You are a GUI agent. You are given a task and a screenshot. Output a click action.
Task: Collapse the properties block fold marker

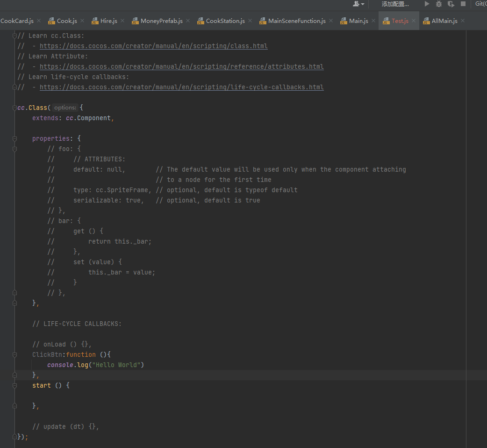coord(14,139)
